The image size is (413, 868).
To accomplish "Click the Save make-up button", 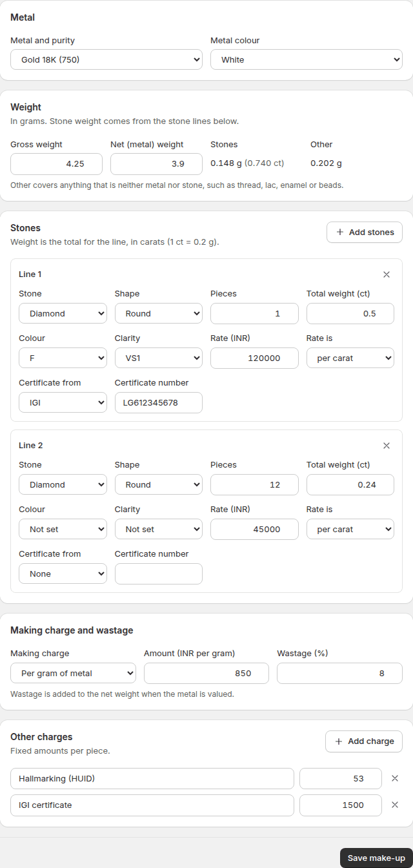I will (376, 858).
